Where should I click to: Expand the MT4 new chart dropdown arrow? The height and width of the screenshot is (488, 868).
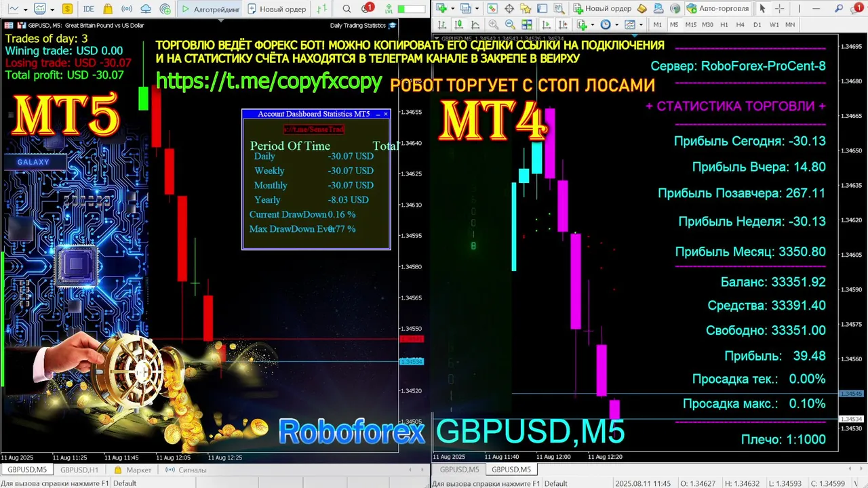[452, 9]
